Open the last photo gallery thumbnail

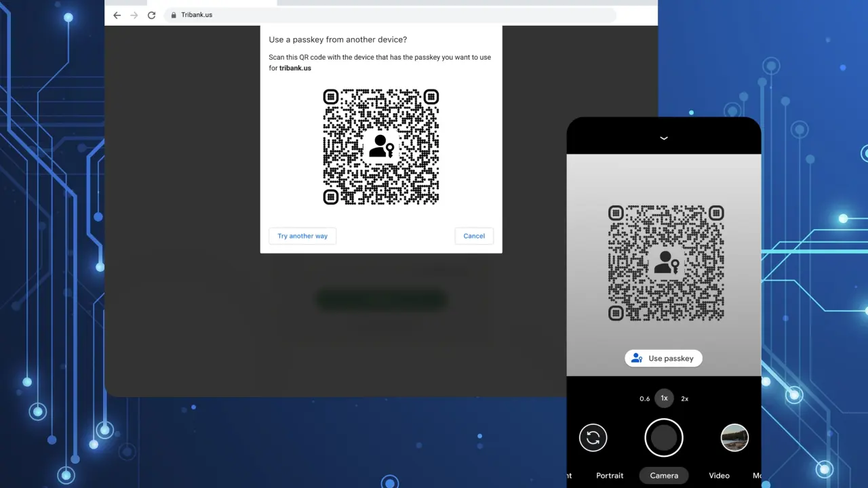click(x=734, y=438)
